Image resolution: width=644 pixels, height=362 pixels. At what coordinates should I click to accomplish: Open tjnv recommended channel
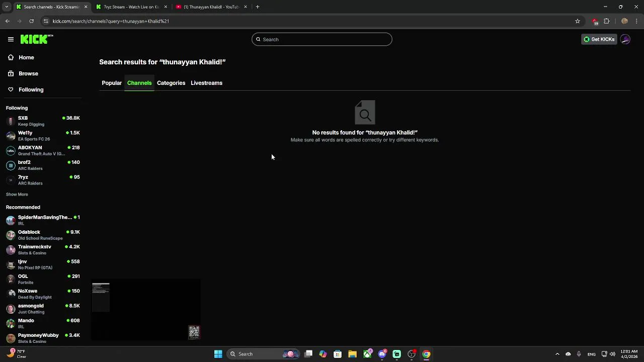pyautogui.click(x=43, y=264)
